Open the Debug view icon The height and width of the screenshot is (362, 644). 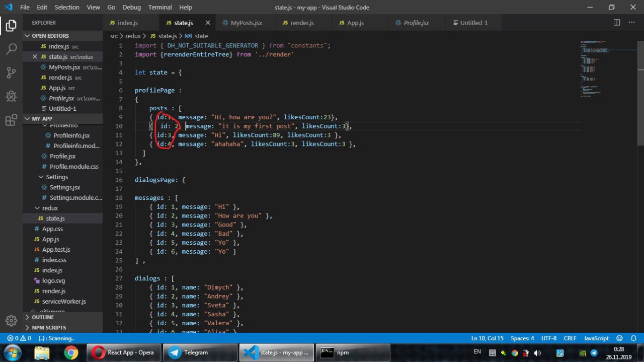point(11,96)
